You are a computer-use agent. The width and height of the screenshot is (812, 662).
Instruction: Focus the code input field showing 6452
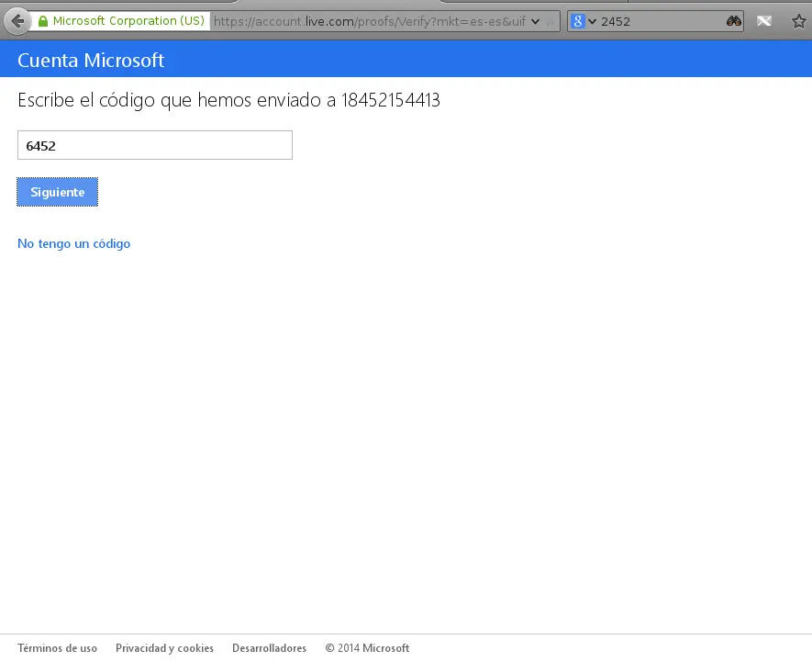click(155, 145)
